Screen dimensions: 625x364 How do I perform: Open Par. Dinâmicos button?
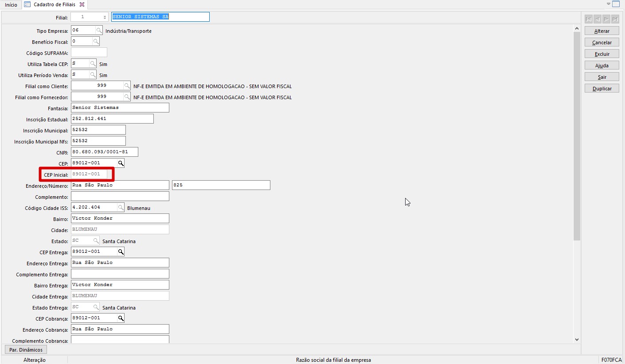[26, 350]
